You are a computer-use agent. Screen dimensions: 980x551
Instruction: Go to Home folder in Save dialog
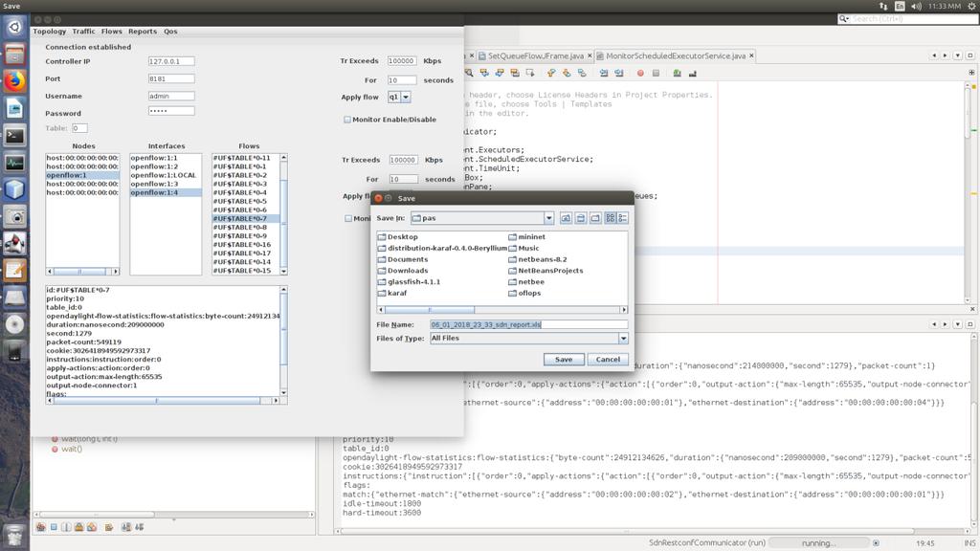click(581, 218)
